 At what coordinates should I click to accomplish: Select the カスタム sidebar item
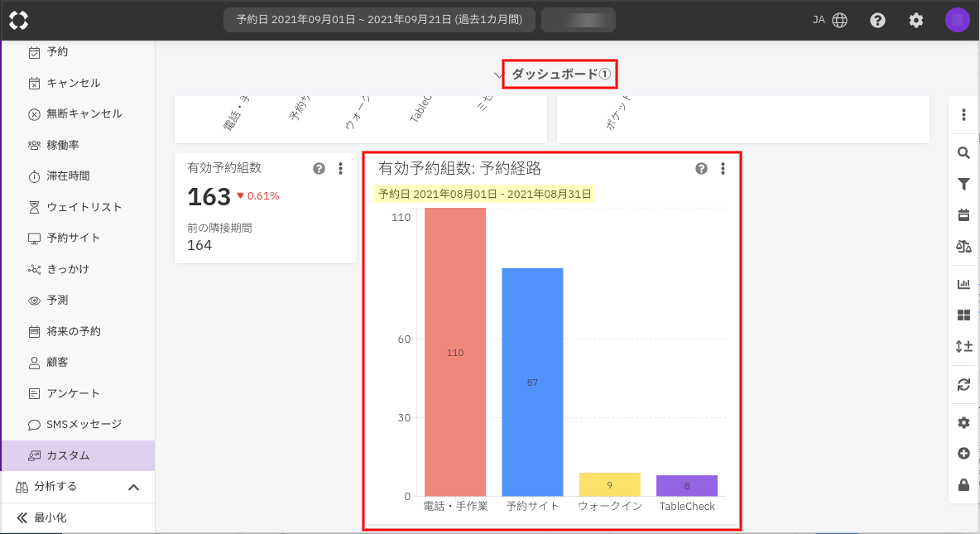68,455
